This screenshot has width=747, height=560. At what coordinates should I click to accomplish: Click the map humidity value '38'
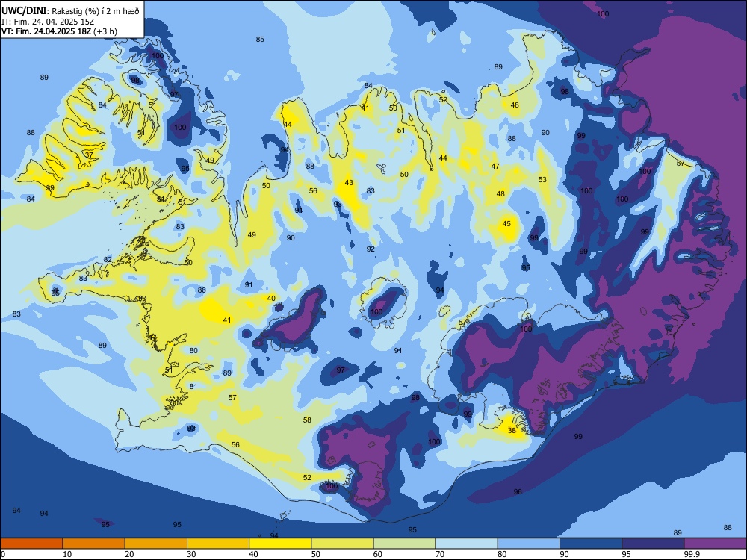point(512,431)
